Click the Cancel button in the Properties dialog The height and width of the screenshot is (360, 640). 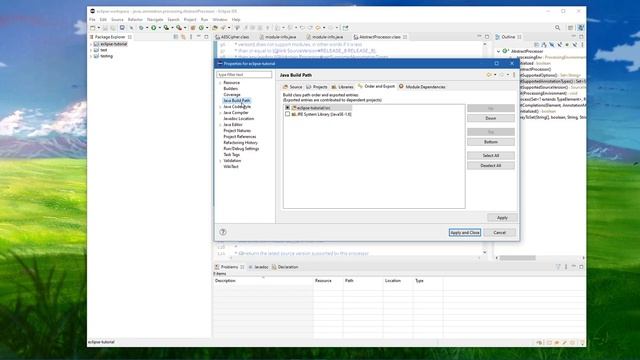tap(499, 232)
